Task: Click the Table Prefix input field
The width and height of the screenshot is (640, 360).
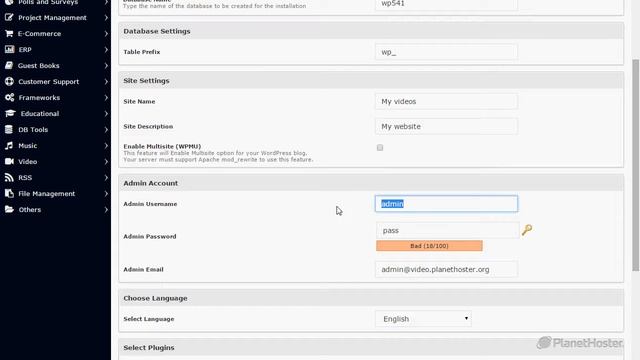Action: point(446,52)
